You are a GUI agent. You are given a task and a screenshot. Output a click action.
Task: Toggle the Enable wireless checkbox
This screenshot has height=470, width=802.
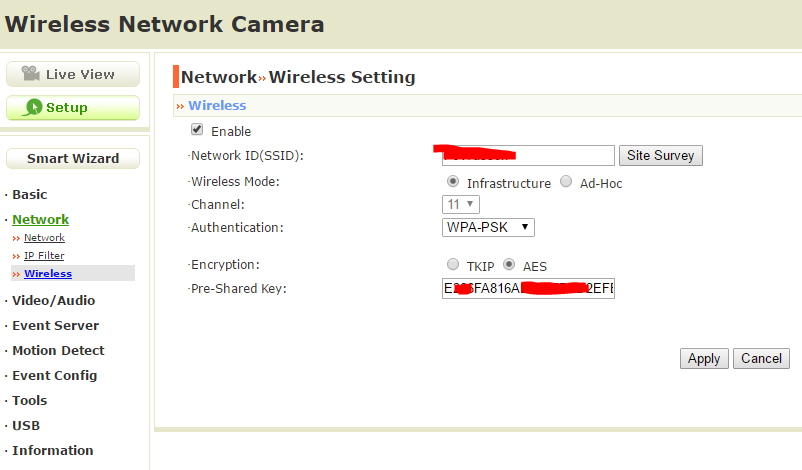[x=197, y=130]
